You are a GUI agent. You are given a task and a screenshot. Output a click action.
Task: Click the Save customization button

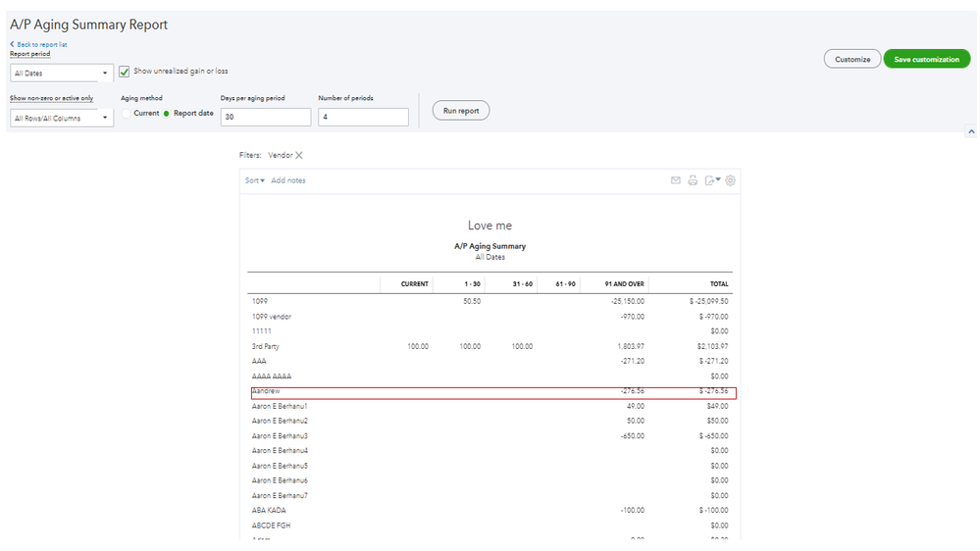[x=926, y=60]
